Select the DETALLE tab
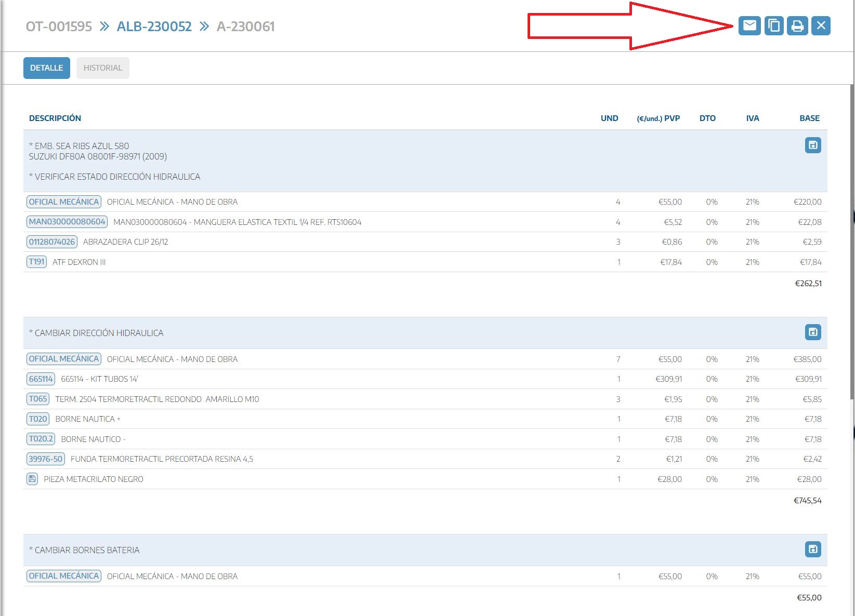This screenshot has width=855, height=616. click(x=46, y=68)
